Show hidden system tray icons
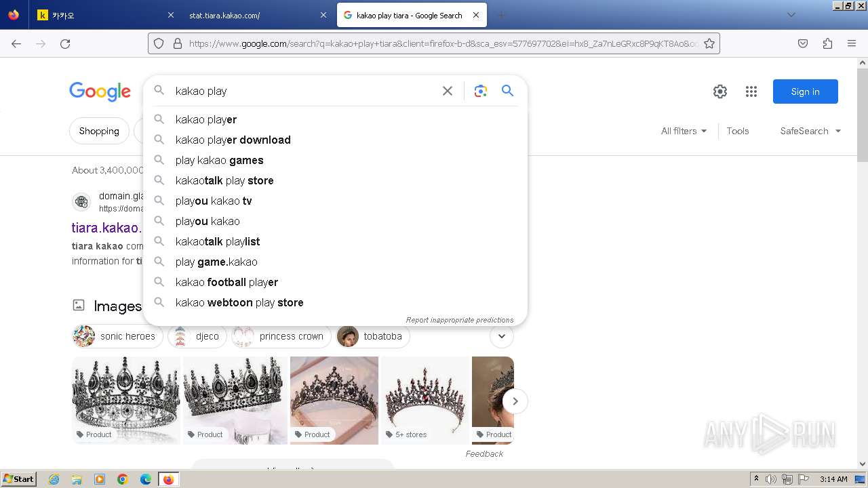The image size is (868, 488). pyautogui.click(x=756, y=479)
